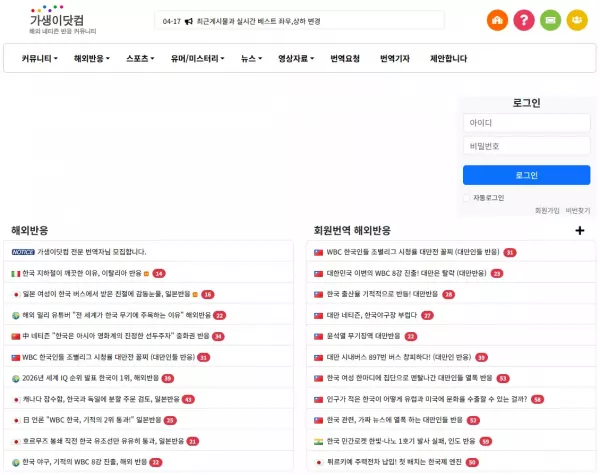Open post 한국 야구, 기적의 WBC 8강 진출
Screen dimensions: 600x475
point(85,462)
